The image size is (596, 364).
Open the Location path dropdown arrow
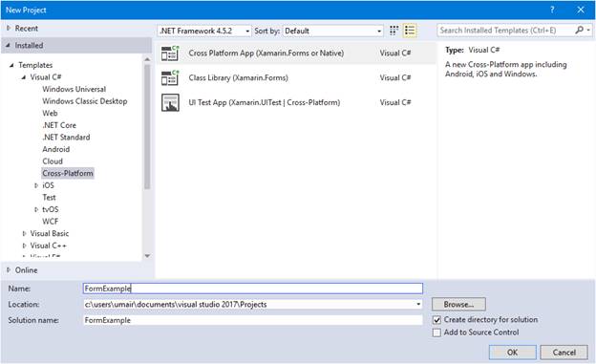pos(418,304)
